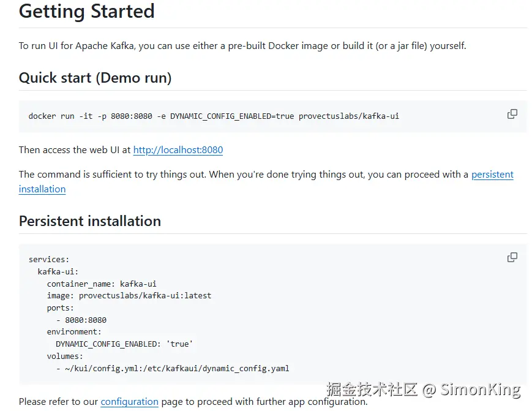Click the Getting Started heading
The width and height of the screenshot is (532, 411).
tap(87, 12)
